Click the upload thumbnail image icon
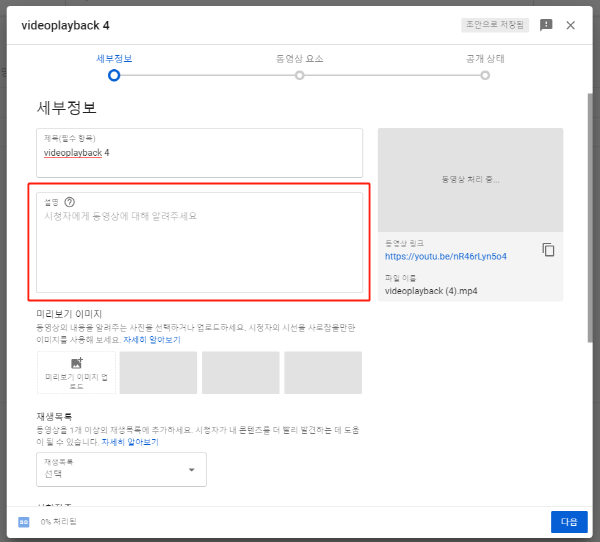The image size is (600, 542). (x=77, y=362)
